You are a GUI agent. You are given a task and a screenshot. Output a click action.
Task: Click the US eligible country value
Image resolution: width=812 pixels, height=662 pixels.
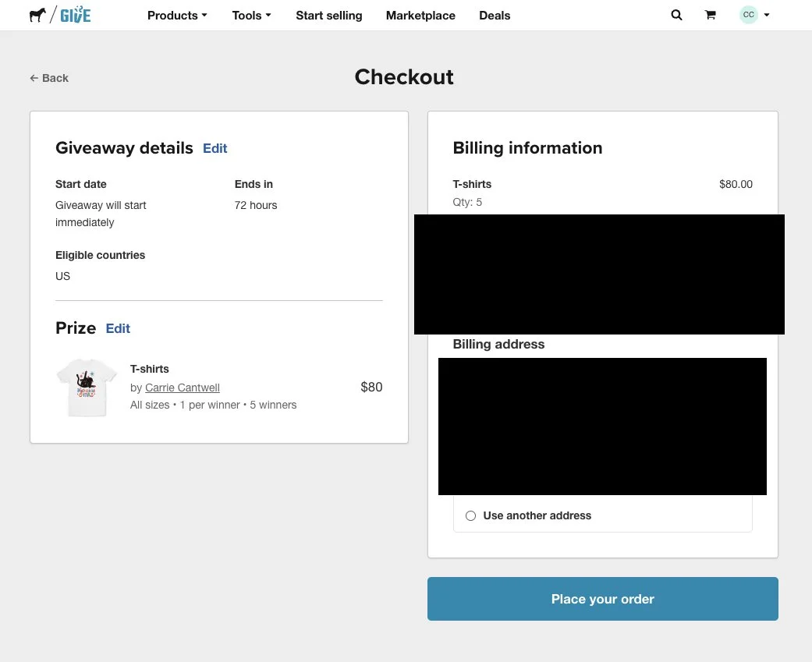pyautogui.click(x=62, y=276)
